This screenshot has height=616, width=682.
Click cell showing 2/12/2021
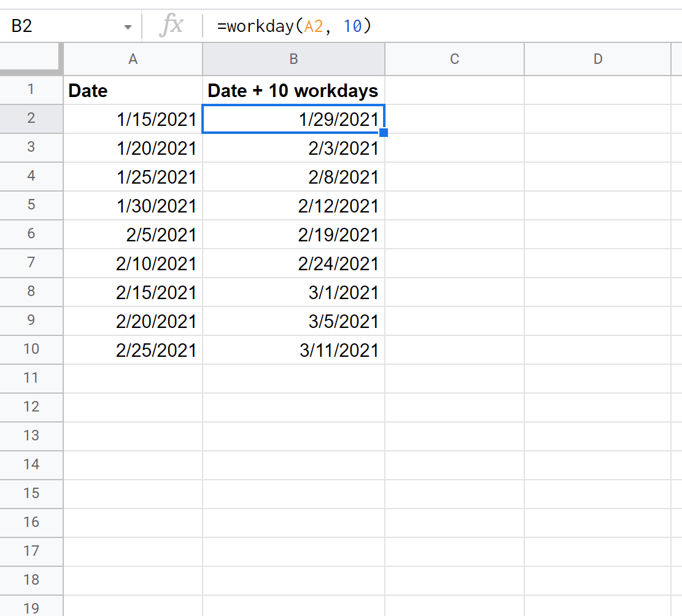pos(293,206)
